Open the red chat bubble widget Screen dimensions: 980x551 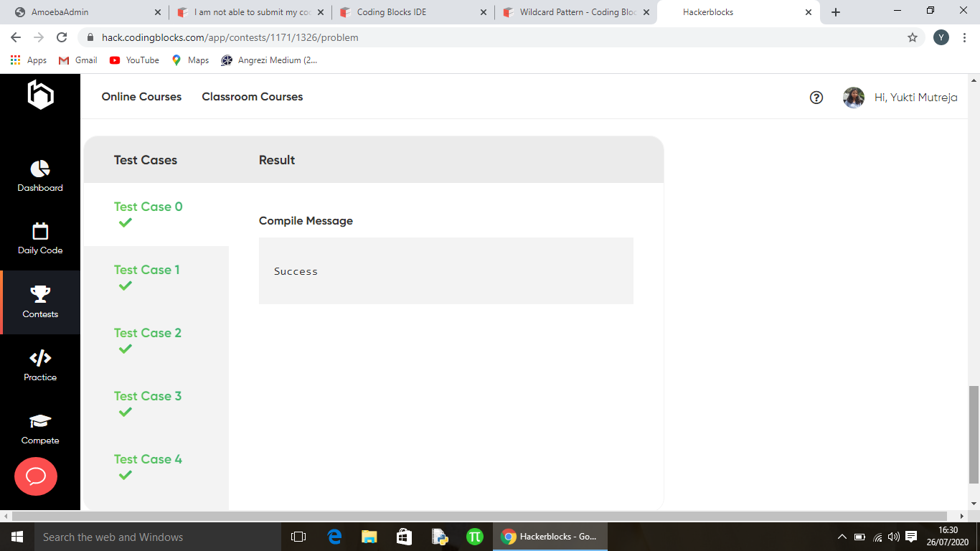36,476
